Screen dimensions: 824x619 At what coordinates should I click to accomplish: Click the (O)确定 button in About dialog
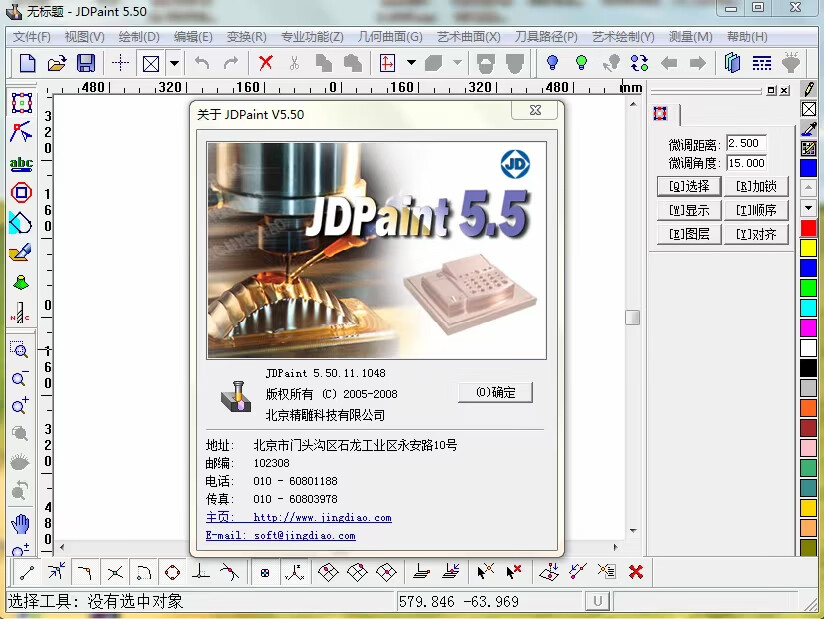point(495,393)
